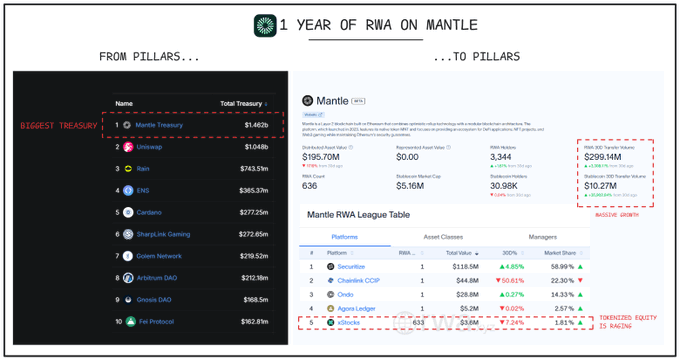The image size is (680, 360).
Task: Click the $1.462b treasury value
Action: click(256, 125)
